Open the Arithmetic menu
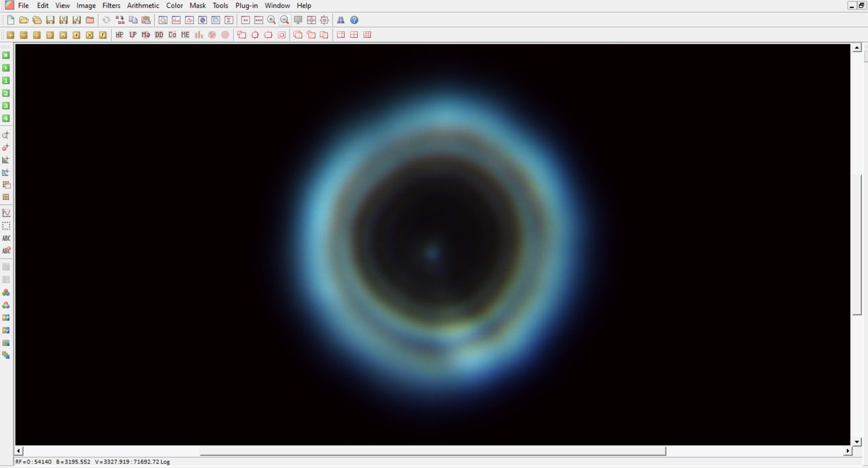 point(143,6)
